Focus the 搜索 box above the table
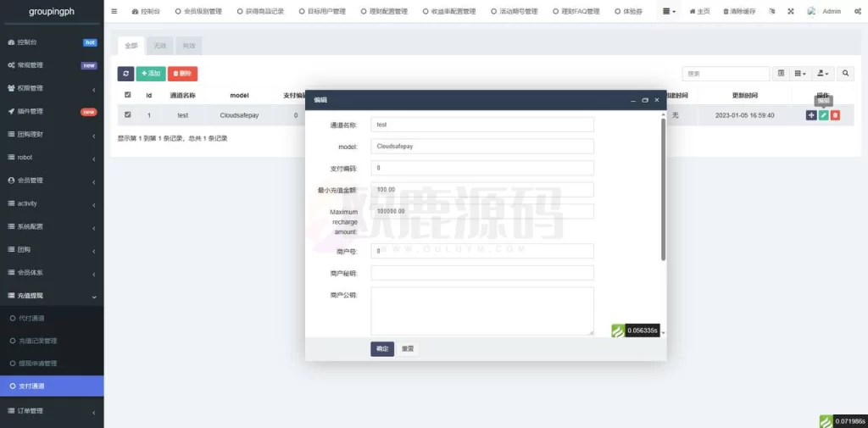This screenshot has width=868, height=428. (726, 74)
